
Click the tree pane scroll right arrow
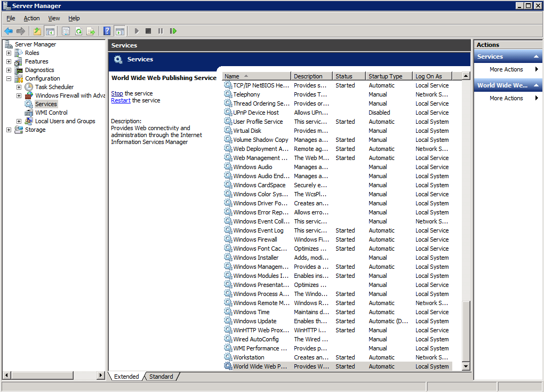[x=101, y=375]
